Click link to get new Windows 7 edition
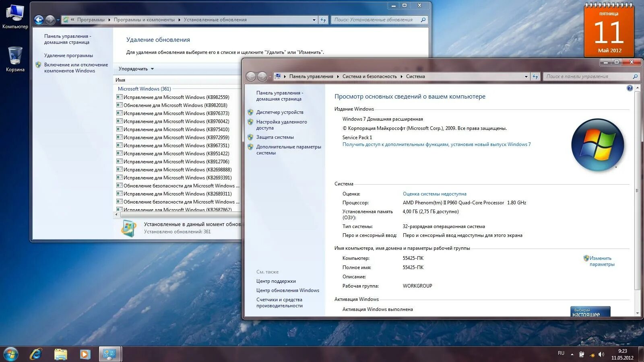Viewport: 644px width, 362px height. click(x=437, y=144)
